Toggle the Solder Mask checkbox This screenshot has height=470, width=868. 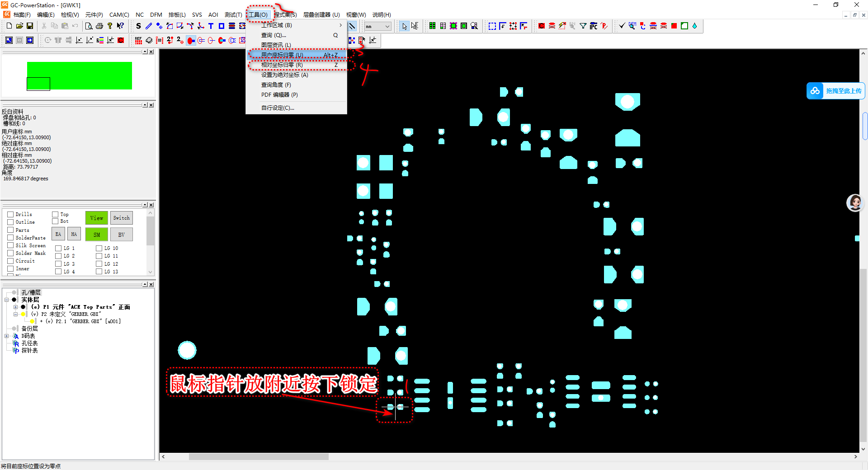pos(10,253)
